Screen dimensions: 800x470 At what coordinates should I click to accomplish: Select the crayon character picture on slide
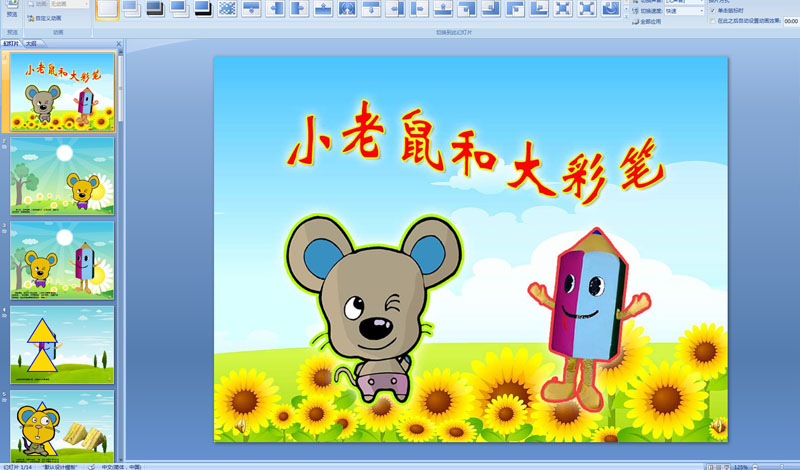(589, 320)
